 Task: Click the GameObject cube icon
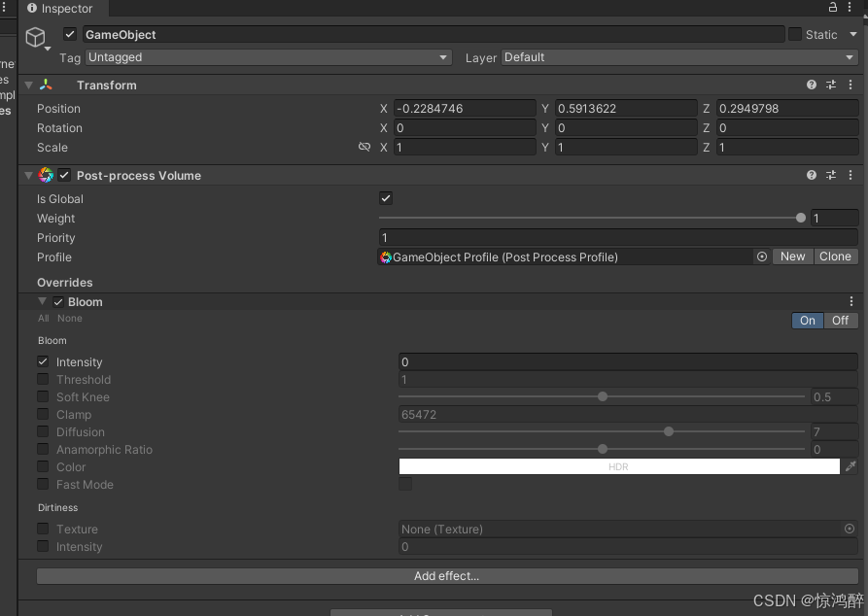coord(35,37)
